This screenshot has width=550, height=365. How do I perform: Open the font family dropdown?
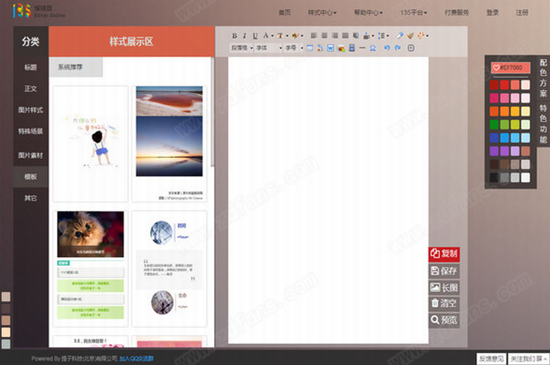tap(269, 48)
